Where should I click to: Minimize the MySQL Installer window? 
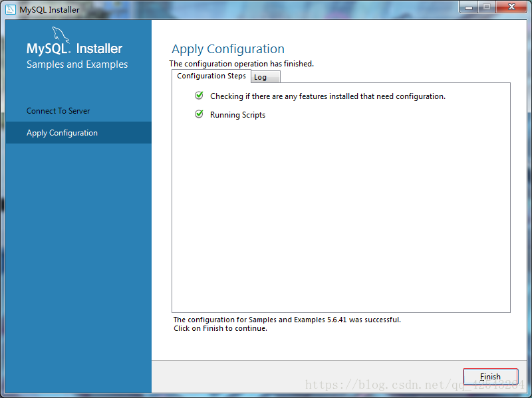(469, 7)
